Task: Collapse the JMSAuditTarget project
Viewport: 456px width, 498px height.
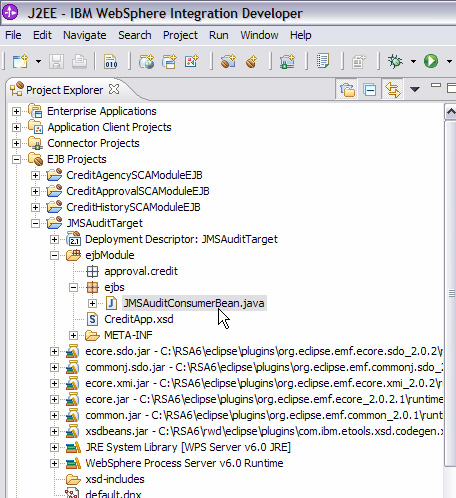Action: [35, 223]
